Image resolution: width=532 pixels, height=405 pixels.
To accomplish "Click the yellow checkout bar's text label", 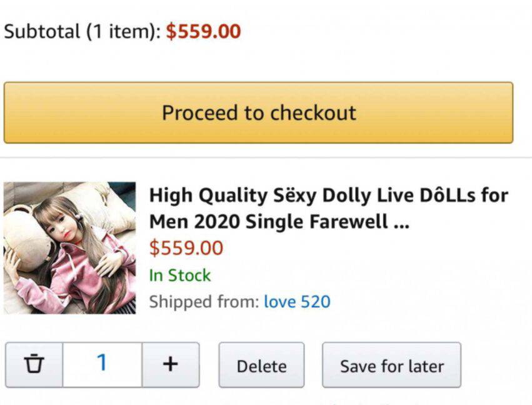I will (258, 112).
